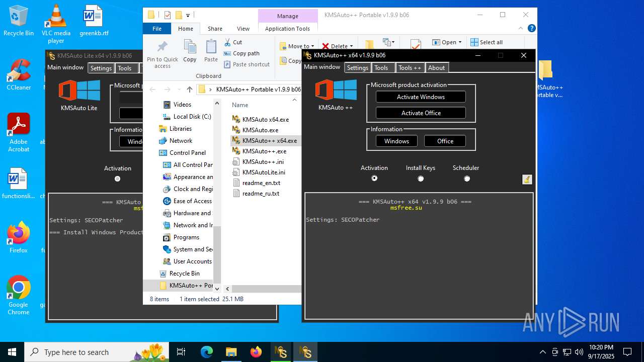Screen dimensions: 644x362
Task: Click the broom clean-log icon in KMSAuto++
Action: point(527,179)
